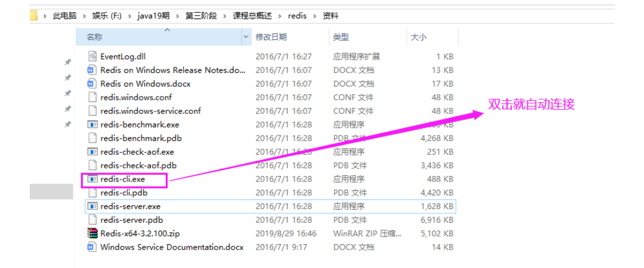Expand the chevron after 第三阶段 in the path
The image size is (644, 268).
click(225, 16)
